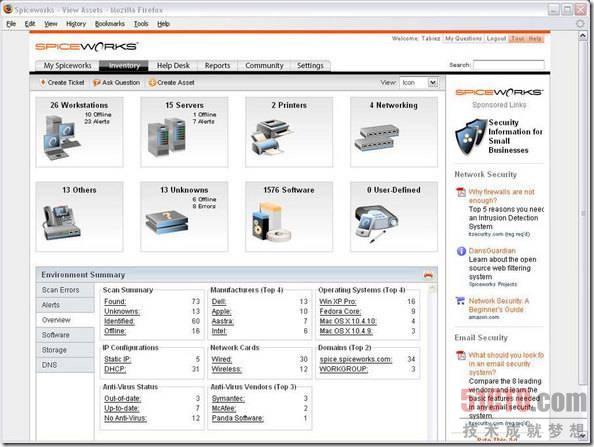Select the Scan Errors summary tab
Screen dimensions: 594x447
pos(65,290)
